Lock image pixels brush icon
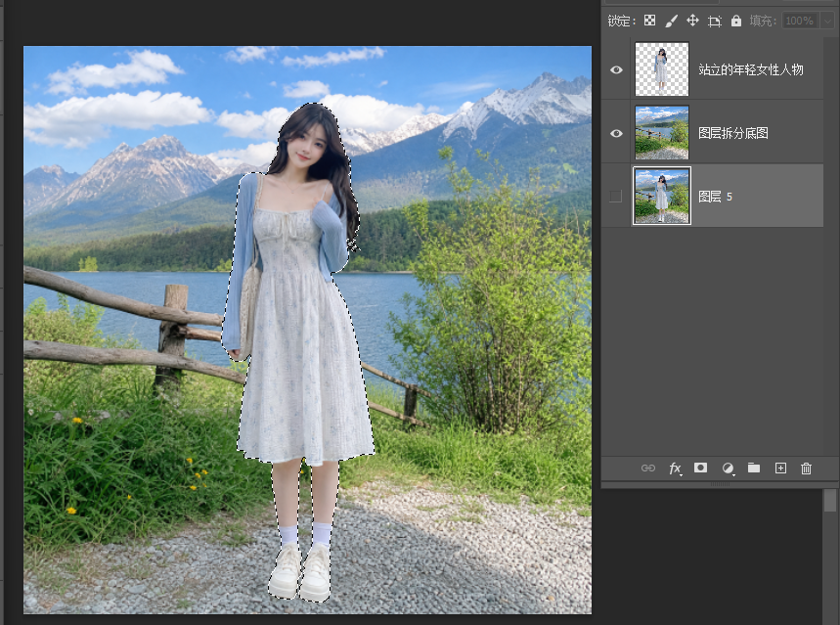The height and width of the screenshot is (625, 840). point(671,21)
